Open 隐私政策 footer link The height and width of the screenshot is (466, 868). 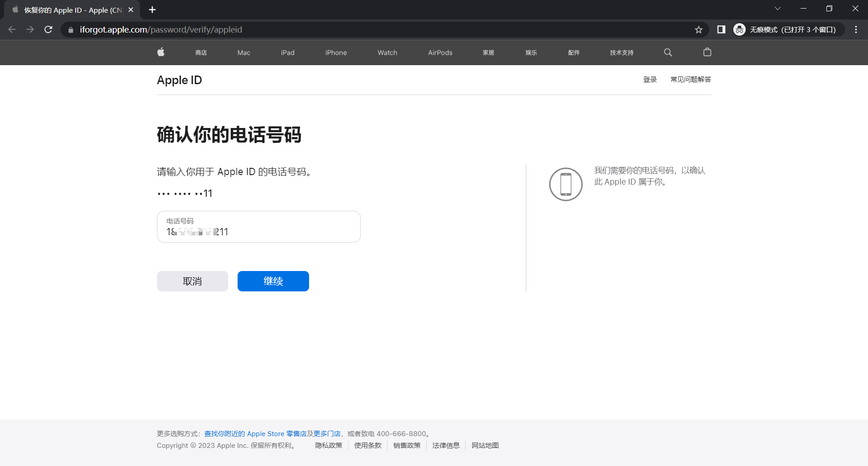tap(329, 446)
